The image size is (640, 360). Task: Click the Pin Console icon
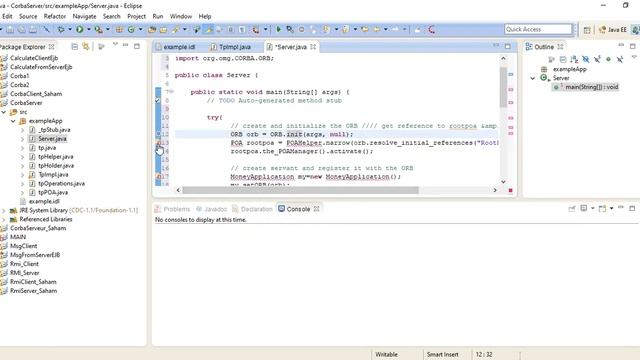572,209
